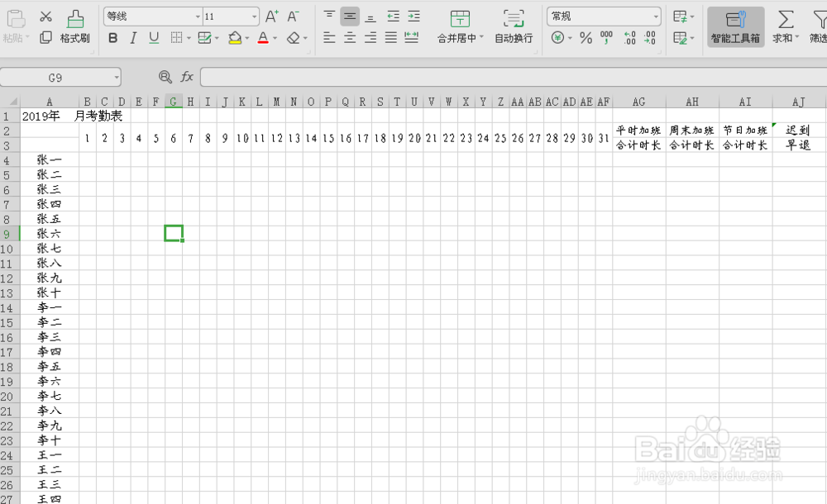The height and width of the screenshot is (504, 827).
Task: Click cell containing 李五
Action: click(x=49, y=366)
